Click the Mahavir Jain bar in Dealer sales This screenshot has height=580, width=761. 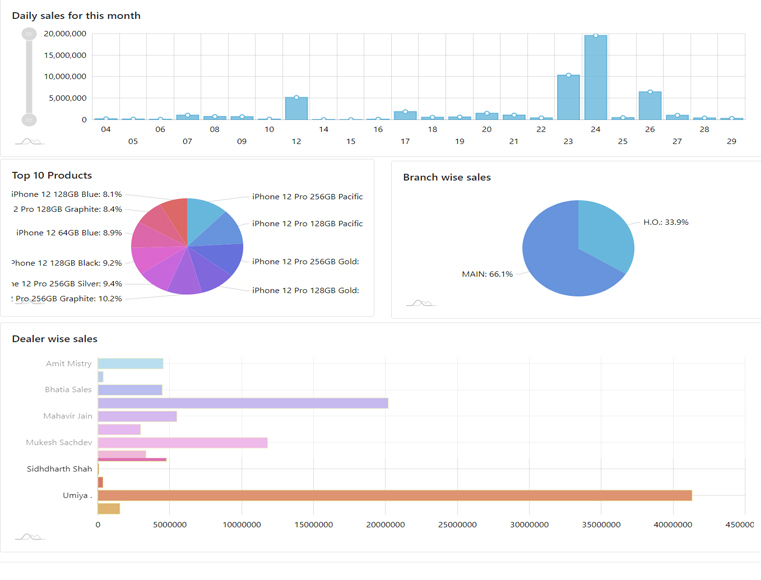point(137,416)
